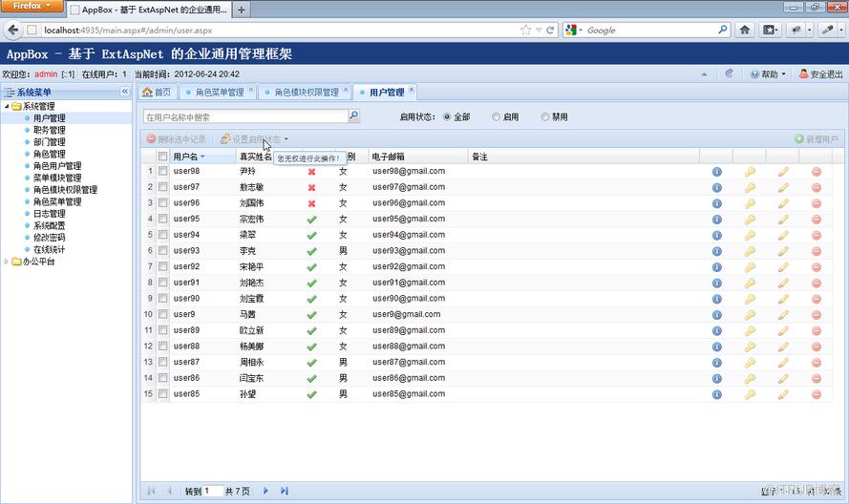Viewport: 849px width, 504px height.
Task: Check the checkbox for user98 row
Action: (162, 171)
